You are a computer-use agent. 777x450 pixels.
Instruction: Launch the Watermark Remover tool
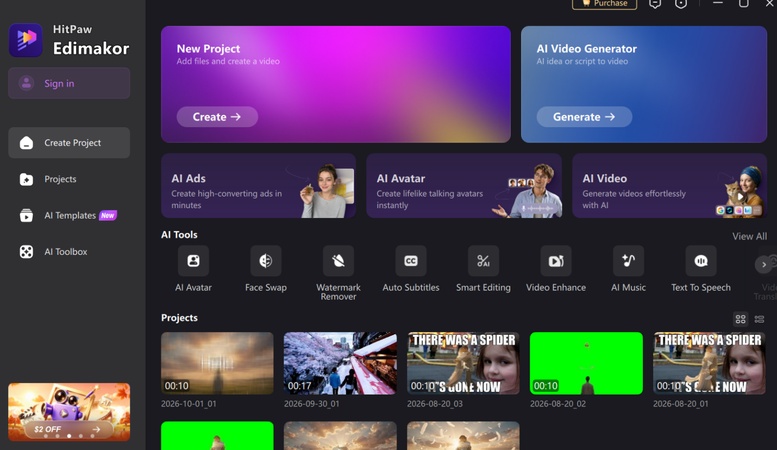(338, 261)
